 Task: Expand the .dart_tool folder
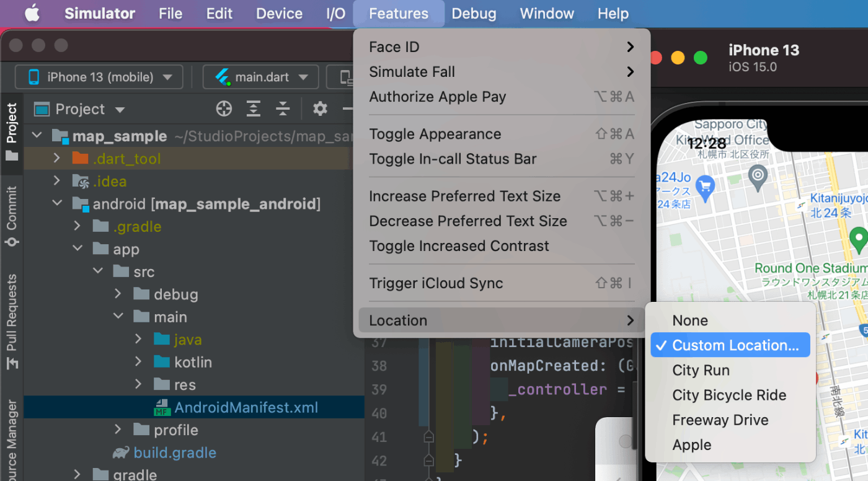(57, 158)
